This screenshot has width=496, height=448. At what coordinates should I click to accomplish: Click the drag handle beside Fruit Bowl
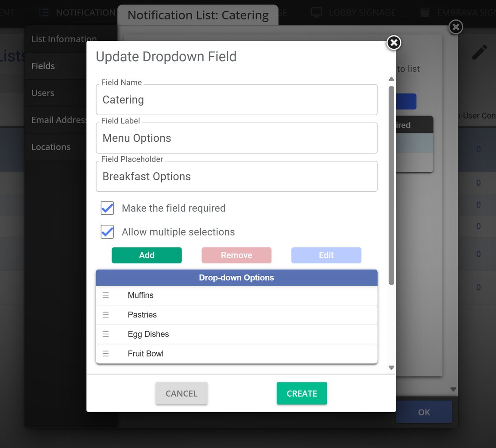pos(105,354)
